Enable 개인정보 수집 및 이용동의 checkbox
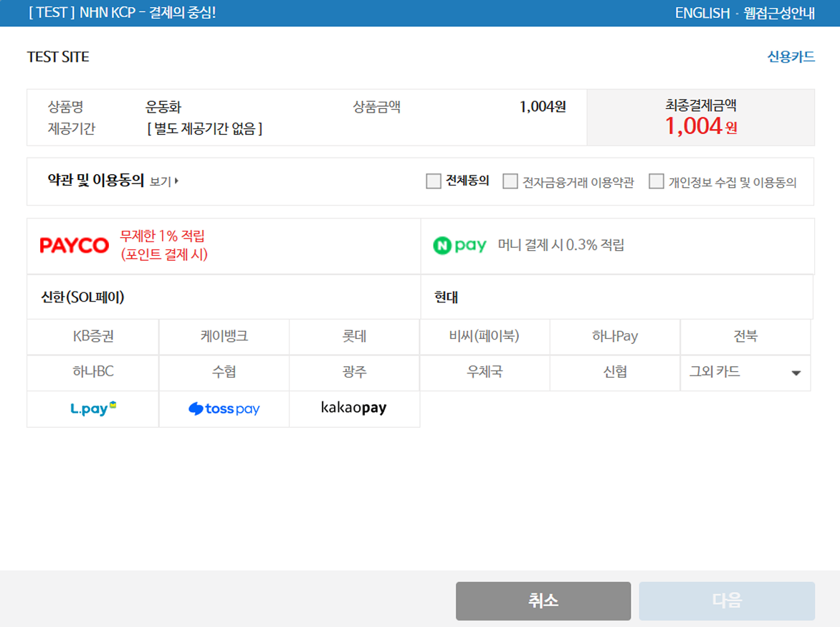This screenshot has height=627, width=840. [x=657, y=181]
